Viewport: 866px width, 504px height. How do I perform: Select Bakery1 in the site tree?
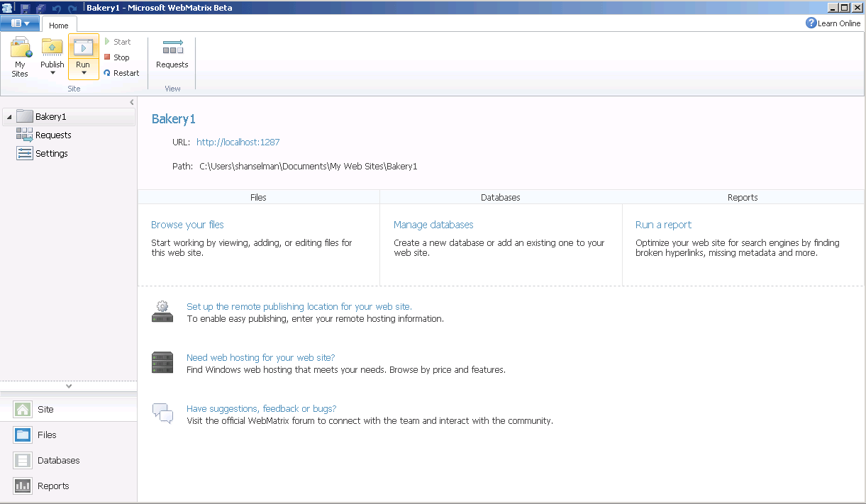pos(69,117)
